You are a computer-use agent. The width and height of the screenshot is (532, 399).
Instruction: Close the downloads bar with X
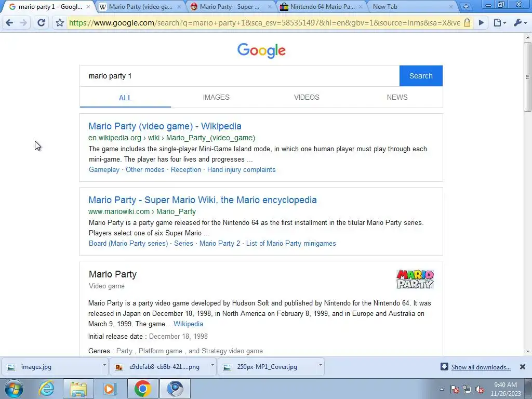coord(523,367)
